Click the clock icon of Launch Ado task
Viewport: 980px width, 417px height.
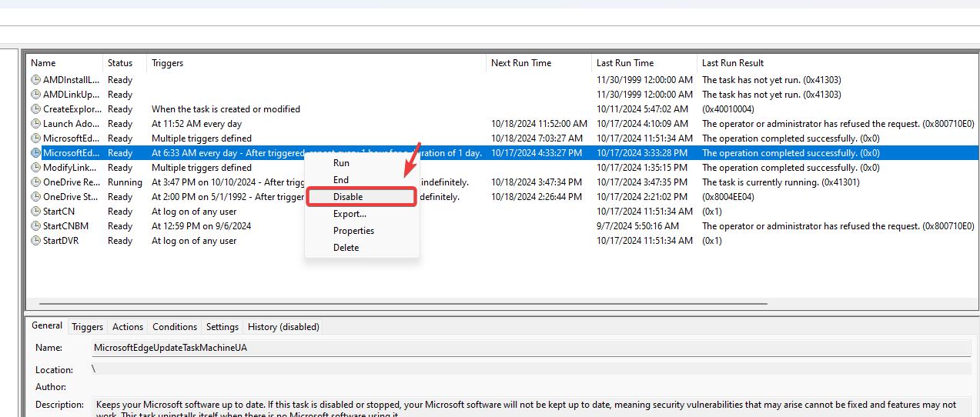click(x=35, y=124)
